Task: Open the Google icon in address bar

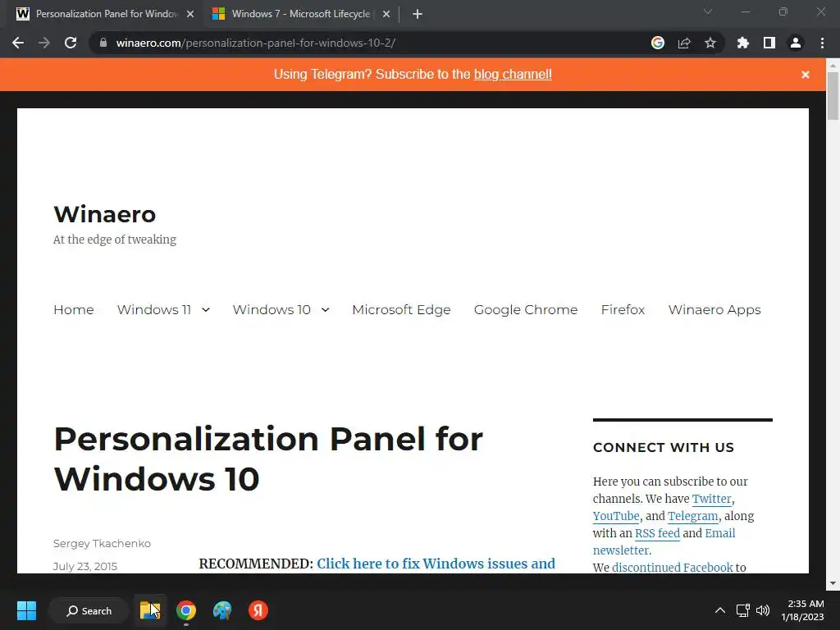Action: (658, 43)
